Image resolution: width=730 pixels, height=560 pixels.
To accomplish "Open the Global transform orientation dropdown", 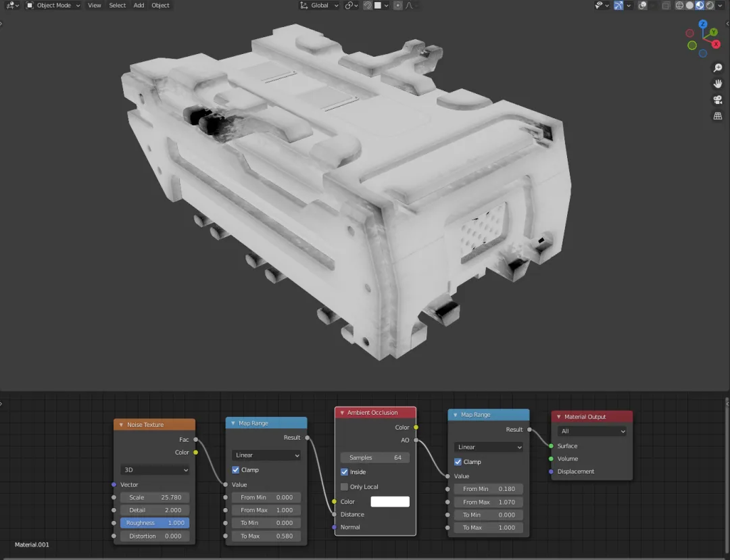I will point(319,5).
